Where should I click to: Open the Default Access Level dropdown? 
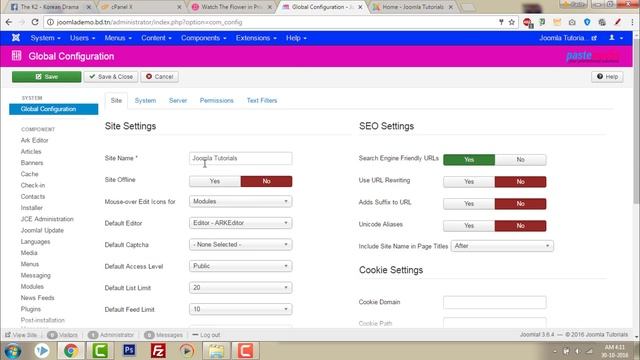pyautogui.click(x=240, y=266)
